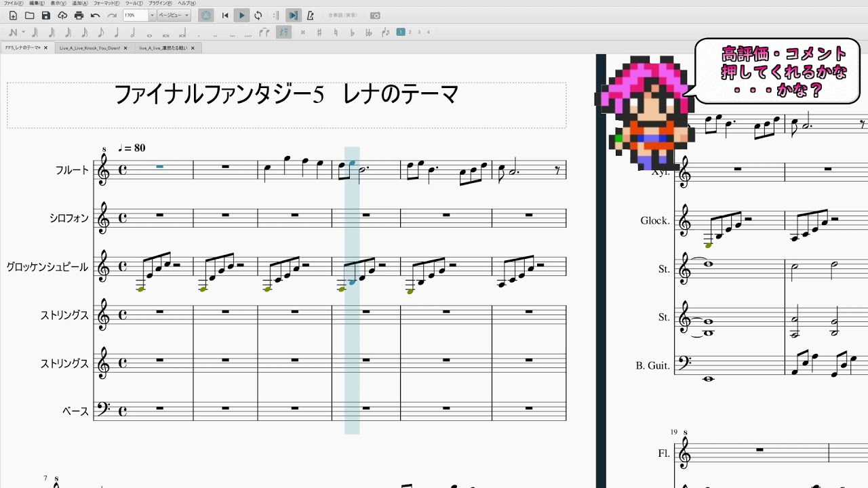Viewport: 868px width, 488px height.
Task: Create a new score with the new-file icon
Action: click(13, 15)
